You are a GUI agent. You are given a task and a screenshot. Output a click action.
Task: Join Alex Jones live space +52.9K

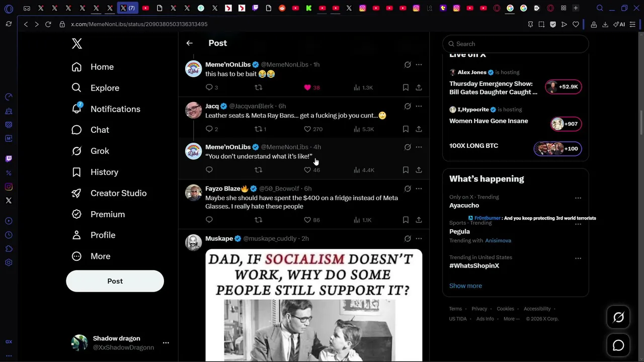click(x=563, y=86)
